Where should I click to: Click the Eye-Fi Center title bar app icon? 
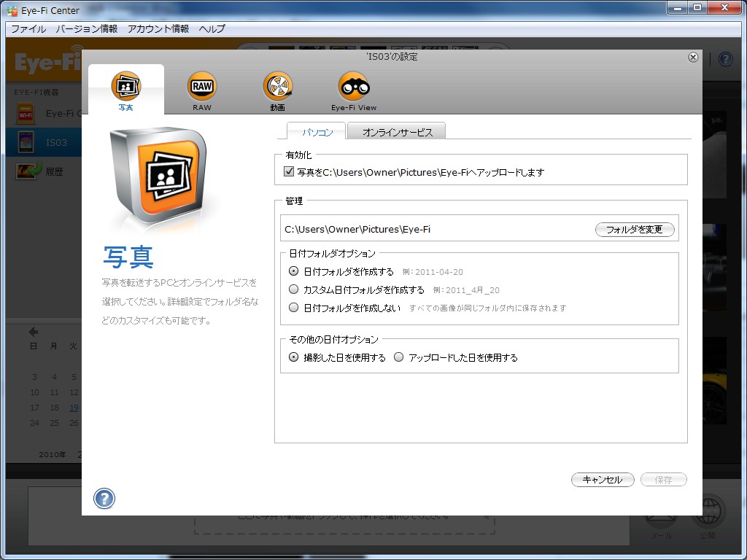pyautogui.click(x=12, y=10)
